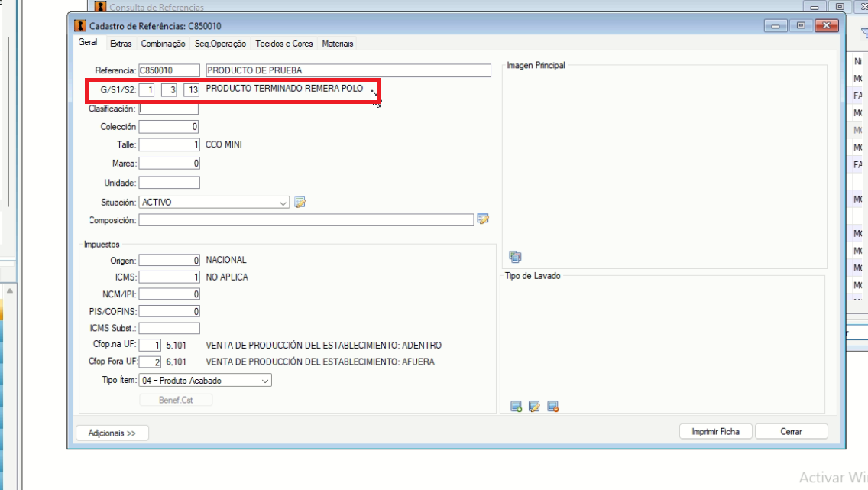Click the Cfop Fora UF input field
This screenshot has width=868, height=490.
[150, 362]
